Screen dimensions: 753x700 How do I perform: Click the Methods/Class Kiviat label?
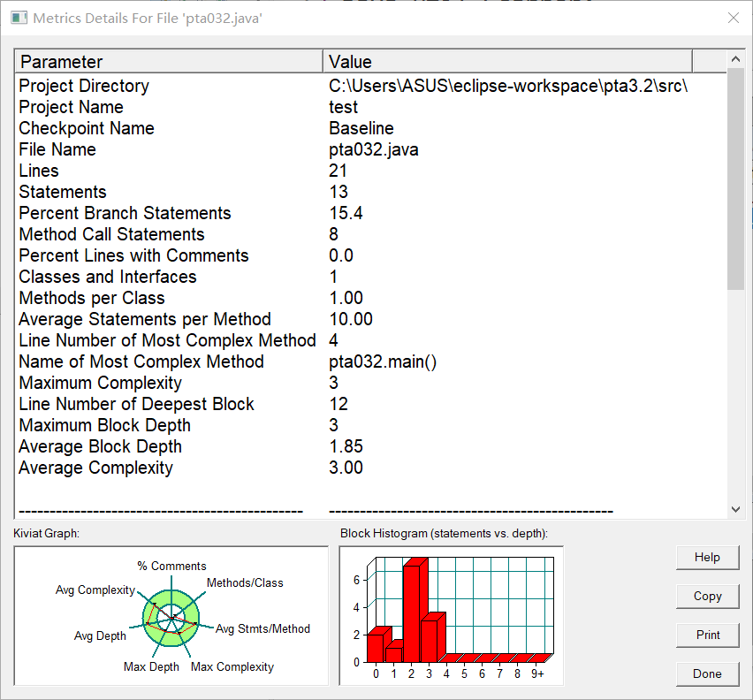pyautogui.click(x=245, y=582)
